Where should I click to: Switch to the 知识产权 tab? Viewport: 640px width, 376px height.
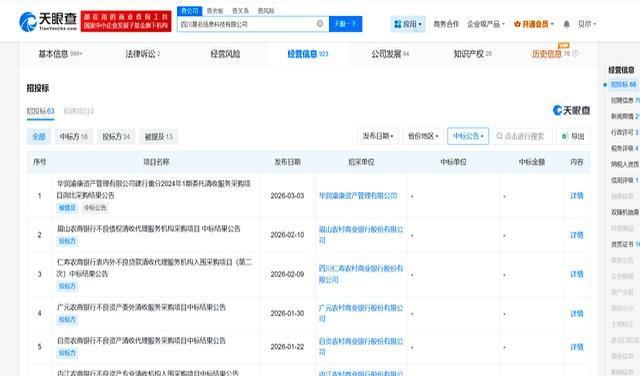click(x=473, y=54)
